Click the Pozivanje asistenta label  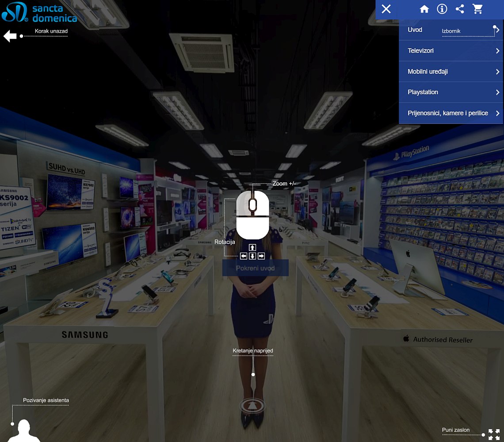[x=46, y=400]
